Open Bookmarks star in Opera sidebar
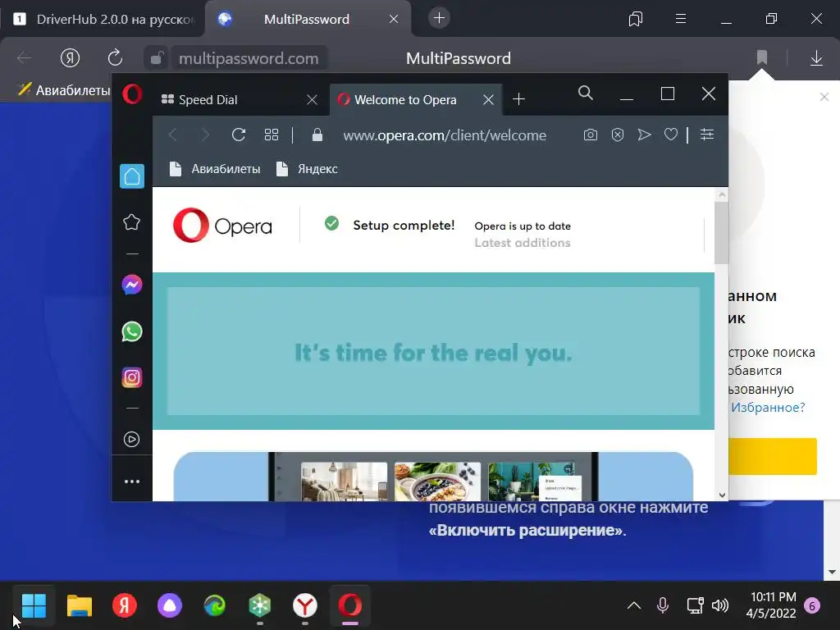 [132, 221]
